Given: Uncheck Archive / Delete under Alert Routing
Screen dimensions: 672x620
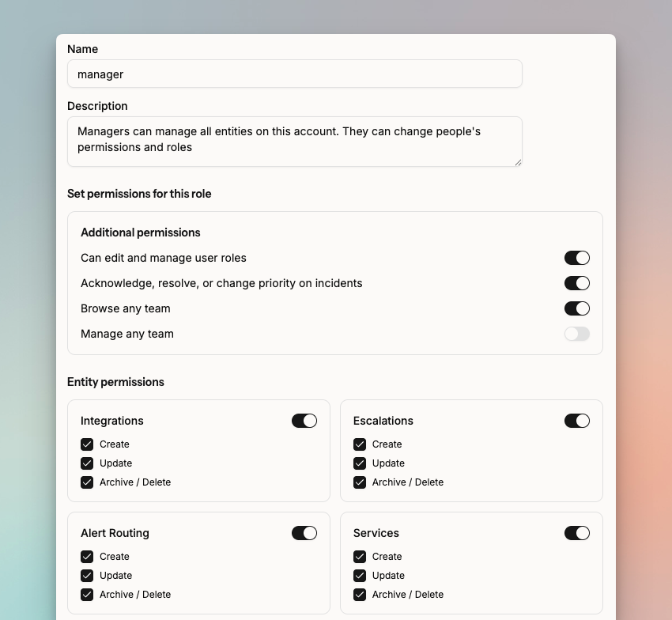Looking at the screenshot, I should (x=87, y=595).
